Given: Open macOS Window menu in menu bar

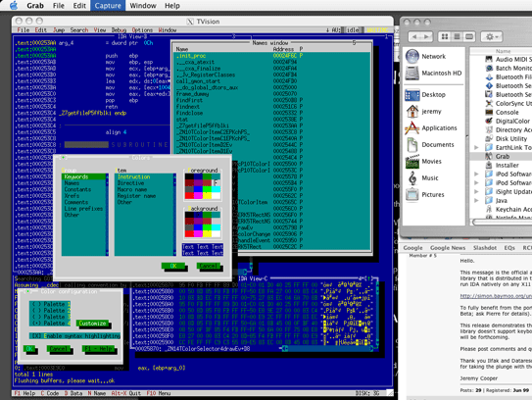Looking at the screenshot, I should tap(143, 6).
